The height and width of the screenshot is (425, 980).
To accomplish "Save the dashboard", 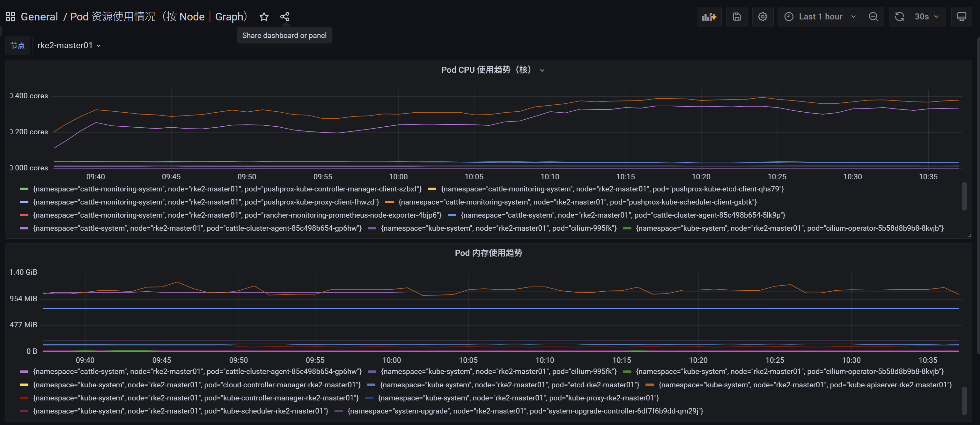I will [737, 17].
